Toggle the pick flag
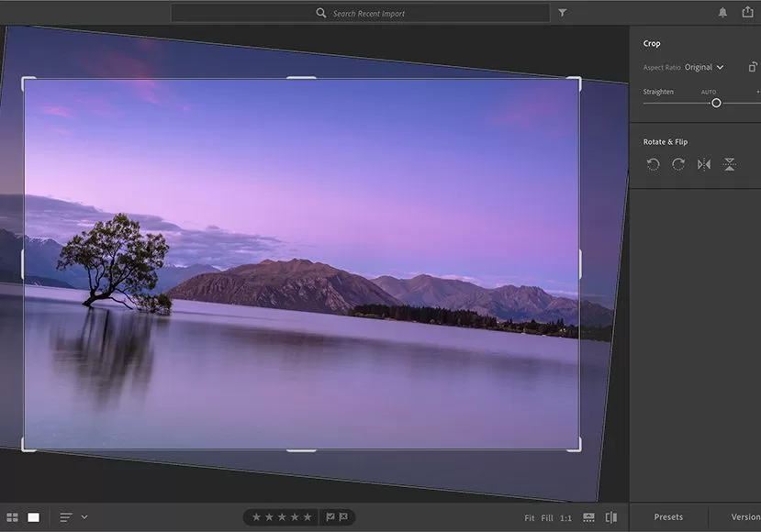 [x=330, y=517]
